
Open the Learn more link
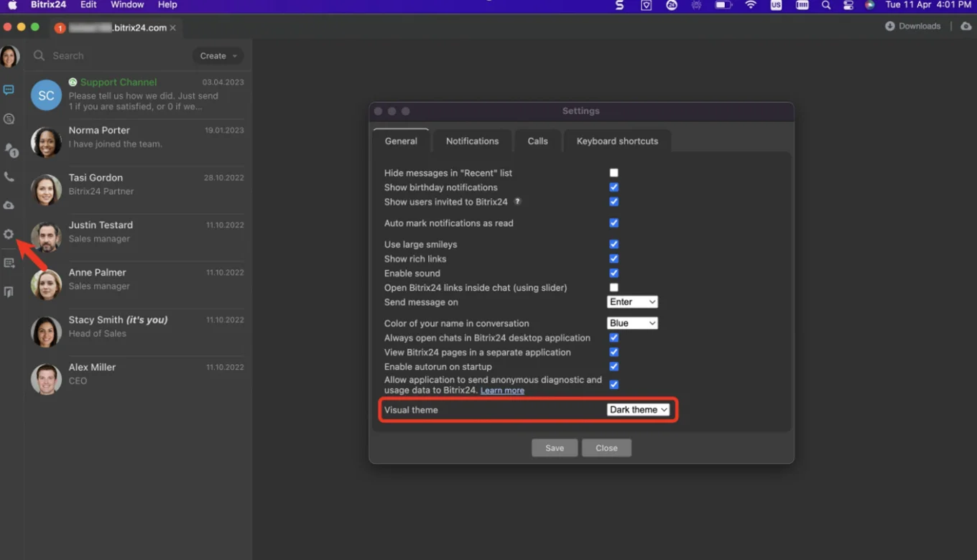pyautogui.click(x=501, y=390)
